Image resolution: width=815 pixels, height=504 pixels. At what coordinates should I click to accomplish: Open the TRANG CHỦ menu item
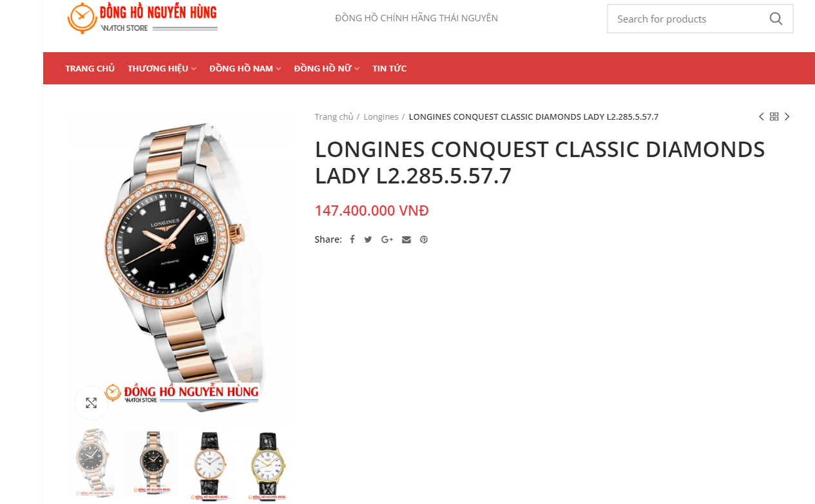90,68
